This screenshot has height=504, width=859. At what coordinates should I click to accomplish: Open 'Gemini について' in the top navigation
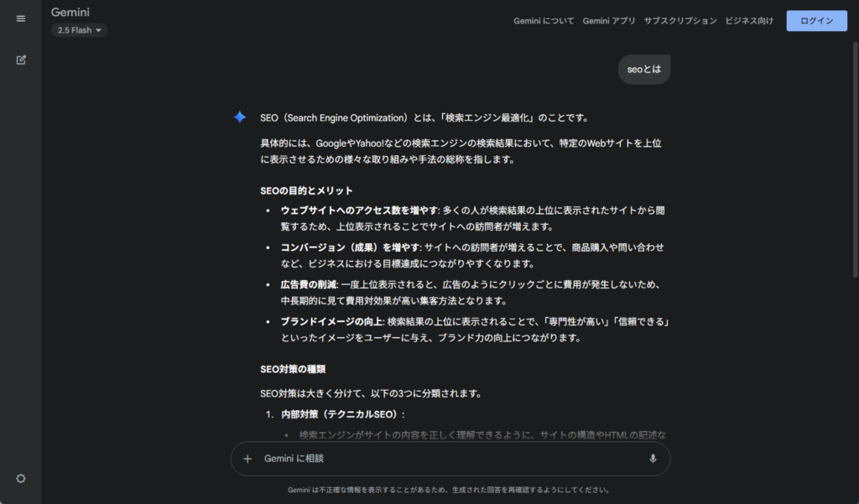coord(544,20)
